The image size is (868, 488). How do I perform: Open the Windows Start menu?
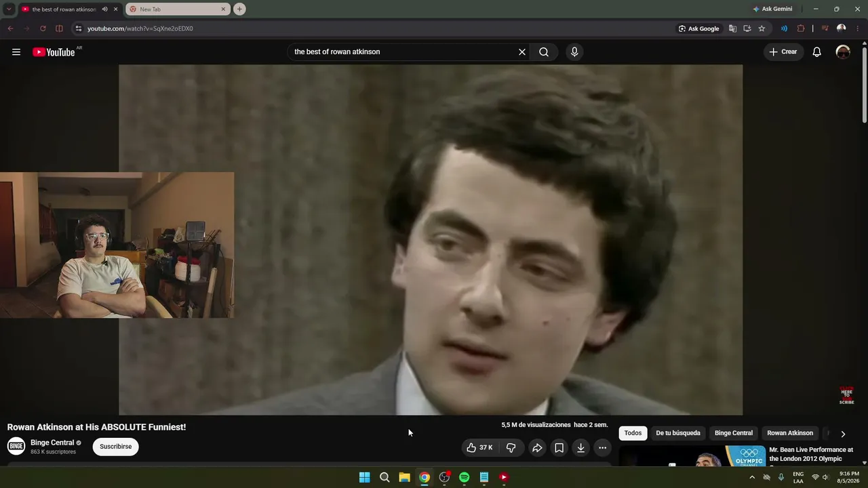coord(365,477)
